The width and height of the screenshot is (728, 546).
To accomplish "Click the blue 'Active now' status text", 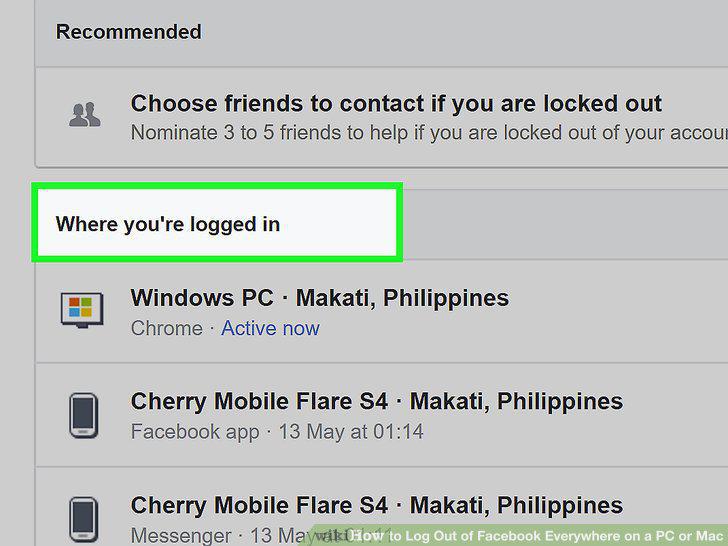I will [x=270, y=328].
